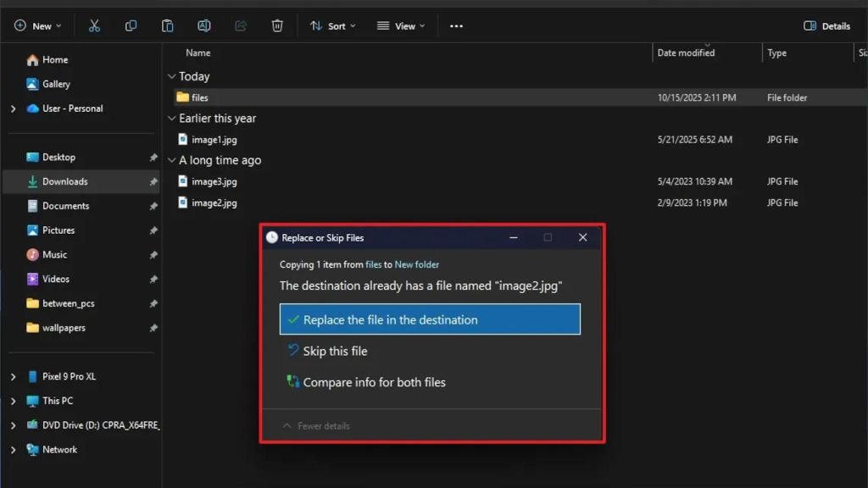Collapse the "A long time ago" group
The image size is (868, 488).
click(x=172, y=160)
